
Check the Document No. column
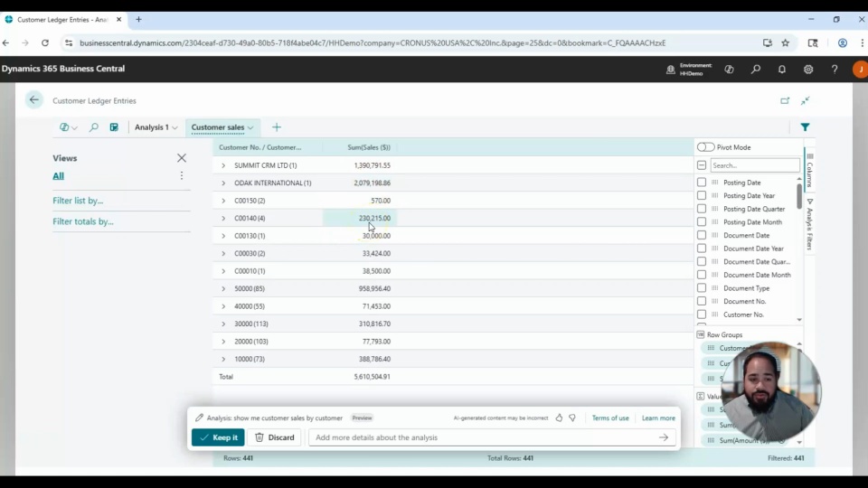(702, 301)
